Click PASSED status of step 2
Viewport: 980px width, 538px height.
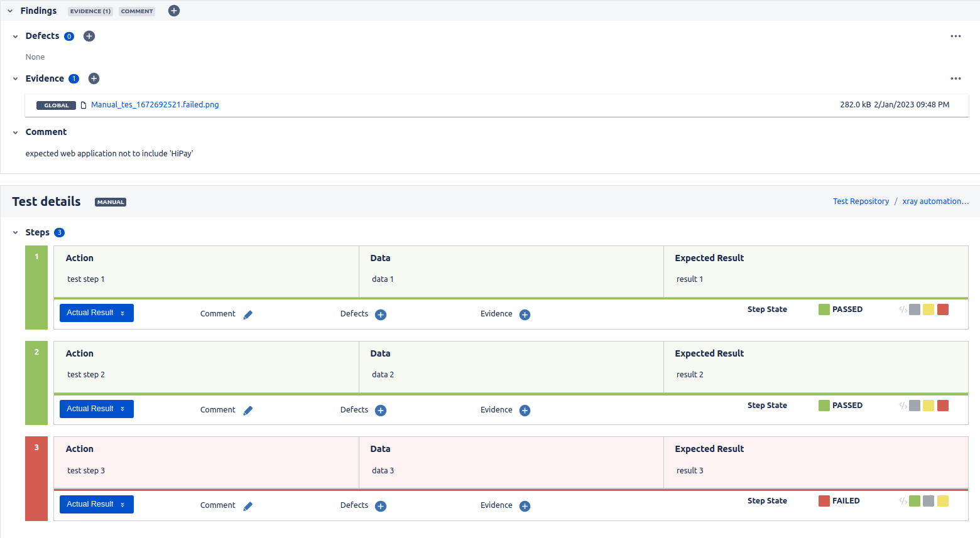click(841, 406)
